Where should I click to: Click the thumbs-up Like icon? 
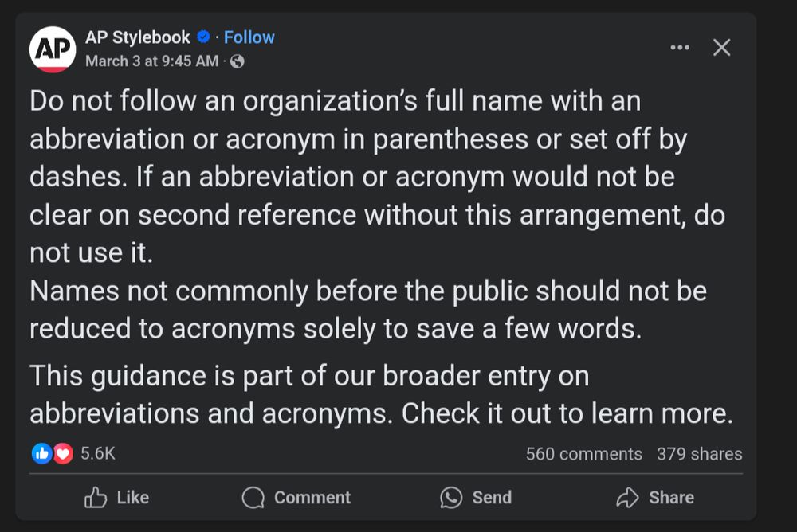click(96, 498)
